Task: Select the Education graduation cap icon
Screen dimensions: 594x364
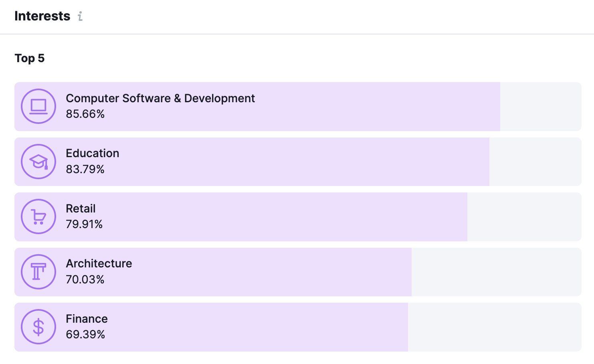Action: point(38,162)
